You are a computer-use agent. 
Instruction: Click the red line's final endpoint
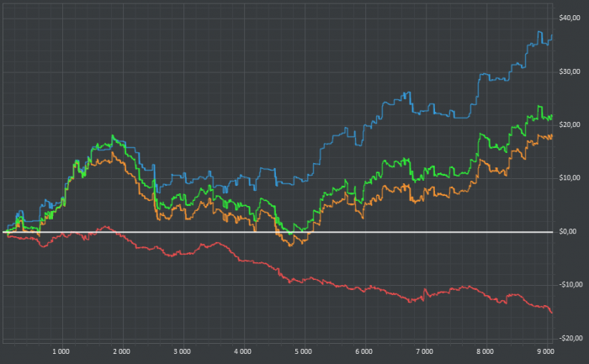pos(552,313)
